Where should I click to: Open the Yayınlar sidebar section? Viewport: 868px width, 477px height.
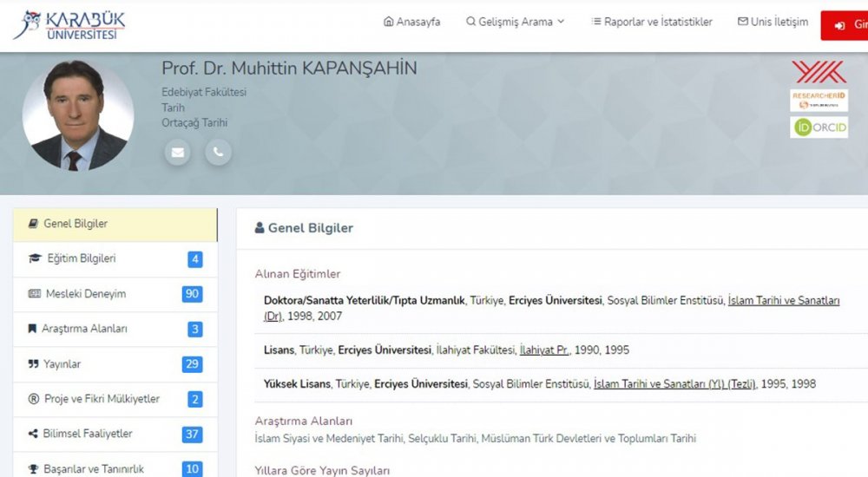115,364
